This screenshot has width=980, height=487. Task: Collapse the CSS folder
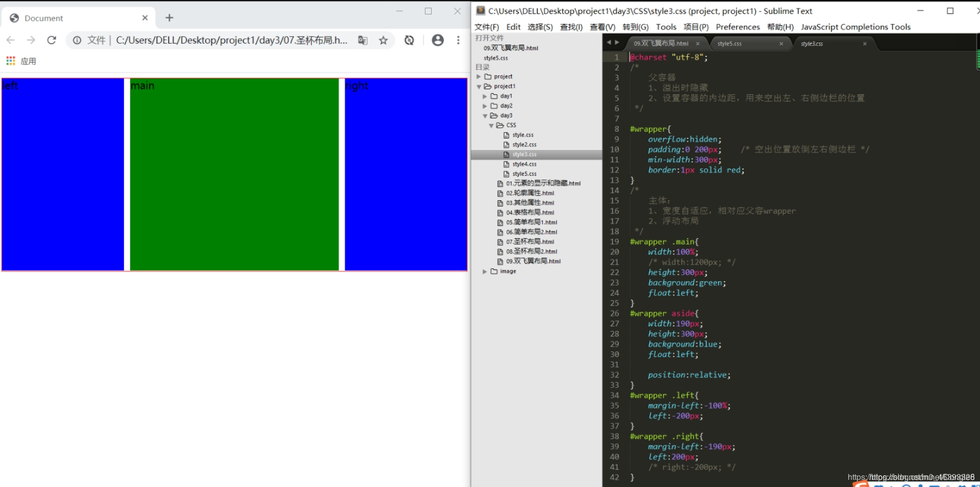click(491, 125)
